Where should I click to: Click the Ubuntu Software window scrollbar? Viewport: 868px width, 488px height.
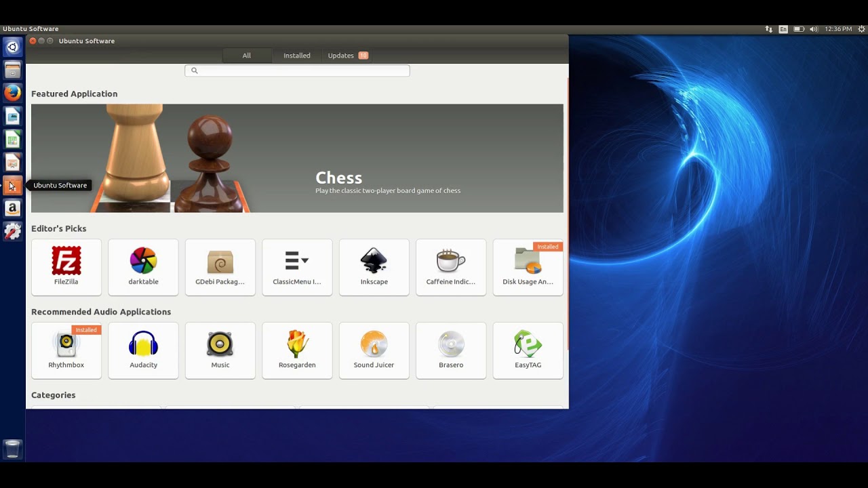tap(567, 213)
